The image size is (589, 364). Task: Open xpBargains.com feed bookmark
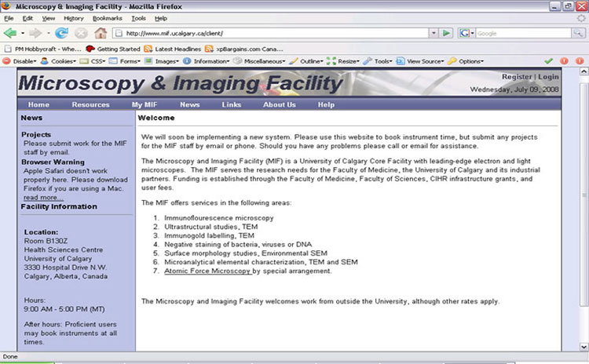[x=244, y=49]
